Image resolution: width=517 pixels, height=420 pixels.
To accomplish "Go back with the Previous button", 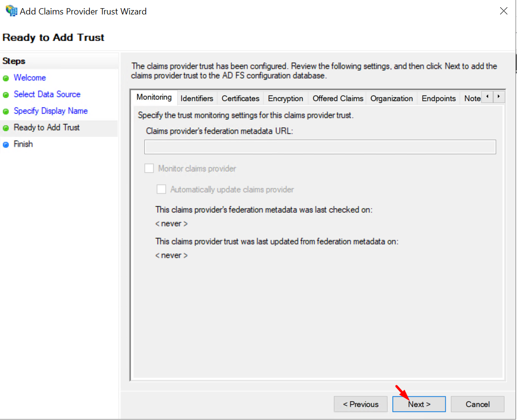I will click(x=361, y=404).
